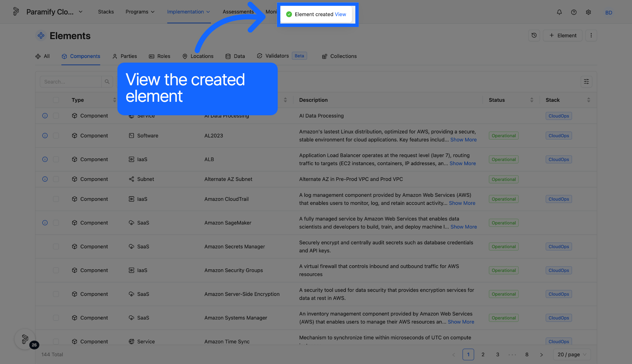Image resolution: width=632 pixels, height=364 pixels.
Task: Expand the Programs menu
Action: [x=140, y=12]
